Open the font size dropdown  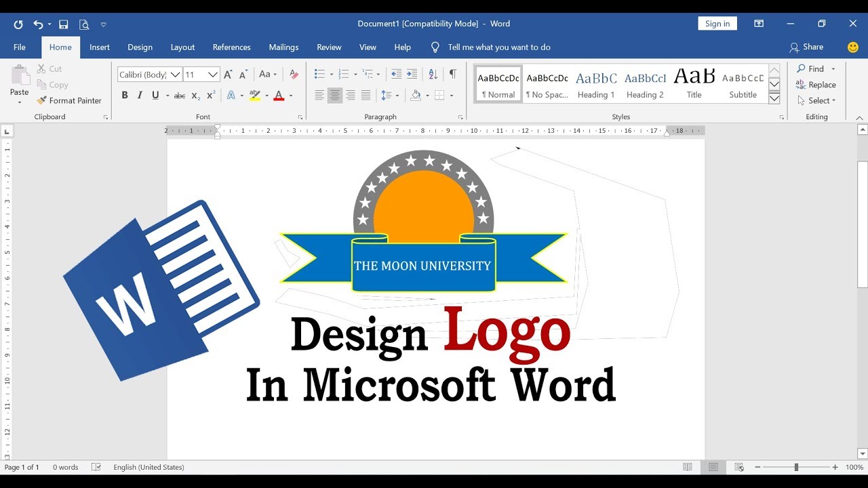213,75
